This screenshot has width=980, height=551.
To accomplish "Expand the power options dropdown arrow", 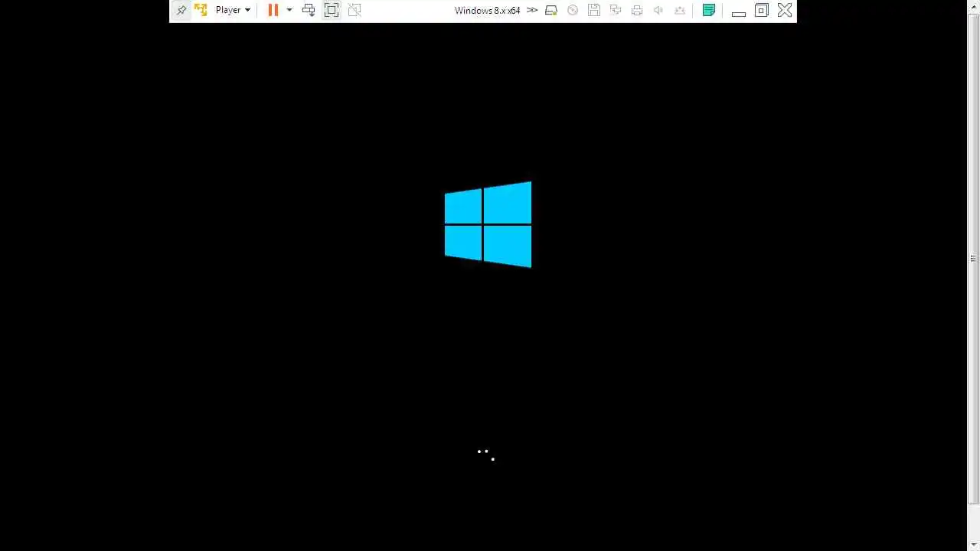I will (289, 10).
